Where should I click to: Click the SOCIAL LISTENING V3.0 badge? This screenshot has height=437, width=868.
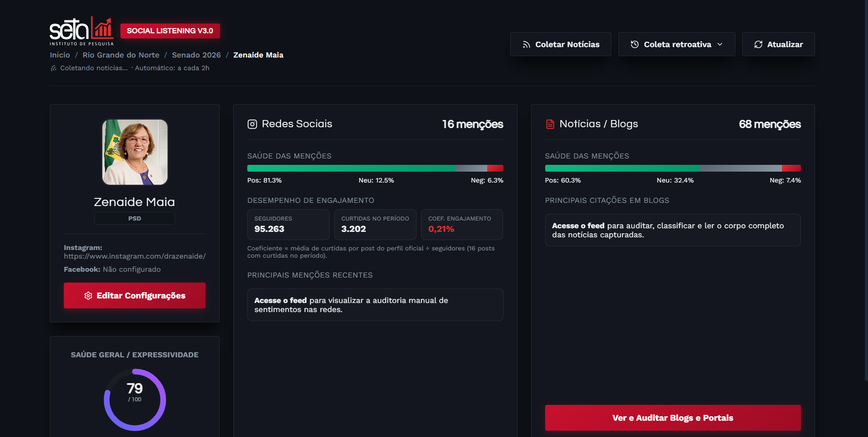click(170, 31)
